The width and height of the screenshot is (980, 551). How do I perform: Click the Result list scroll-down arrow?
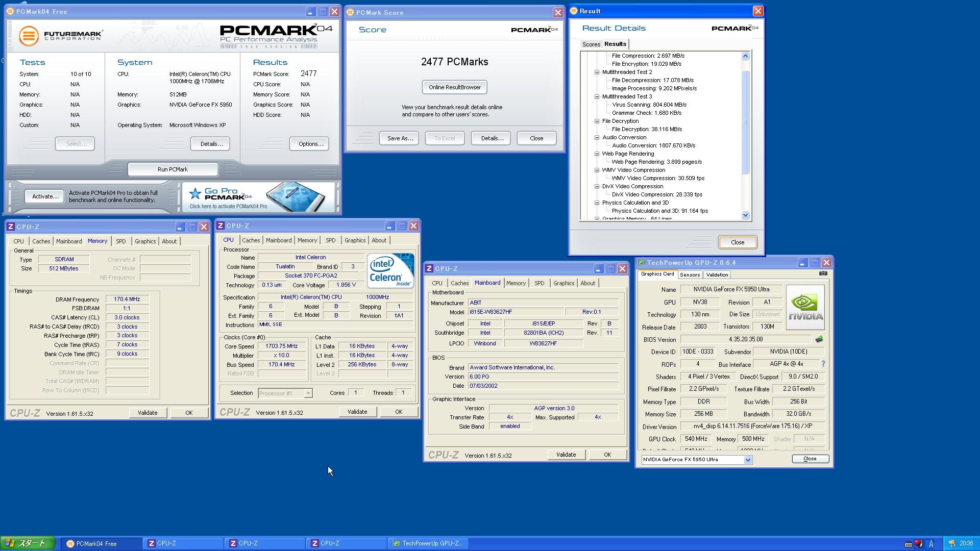click(x=745, y=215)
